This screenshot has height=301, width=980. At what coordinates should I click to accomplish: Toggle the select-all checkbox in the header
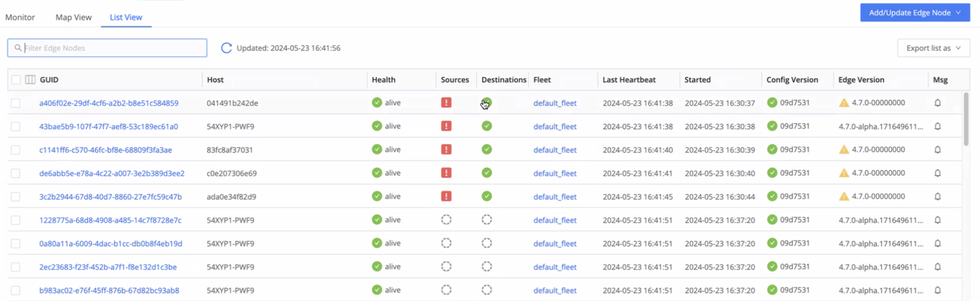16,80
